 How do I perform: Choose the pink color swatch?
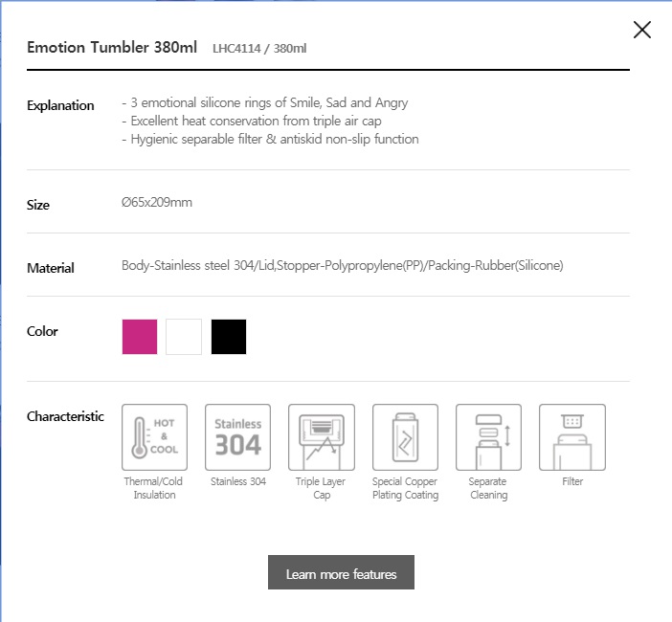point(140,337)
